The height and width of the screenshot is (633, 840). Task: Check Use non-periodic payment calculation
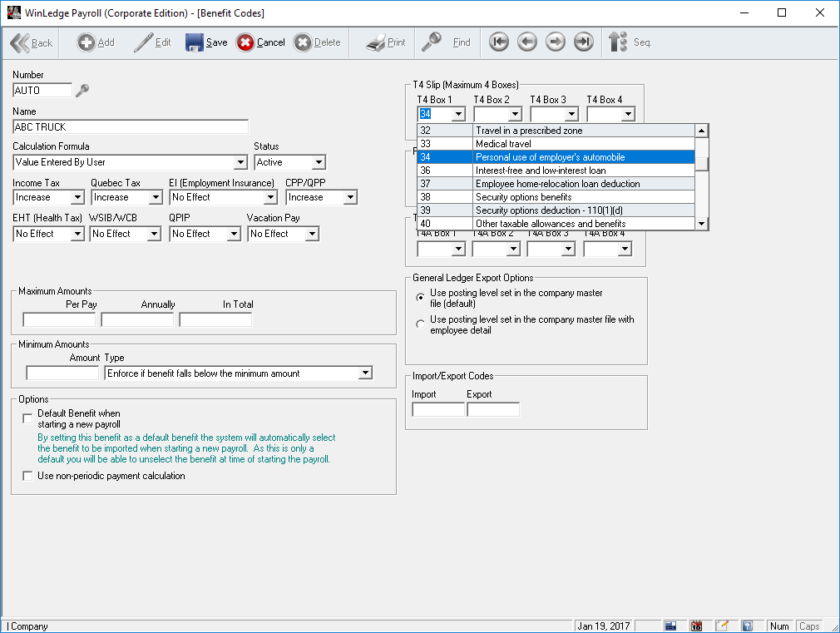(27, 476)
